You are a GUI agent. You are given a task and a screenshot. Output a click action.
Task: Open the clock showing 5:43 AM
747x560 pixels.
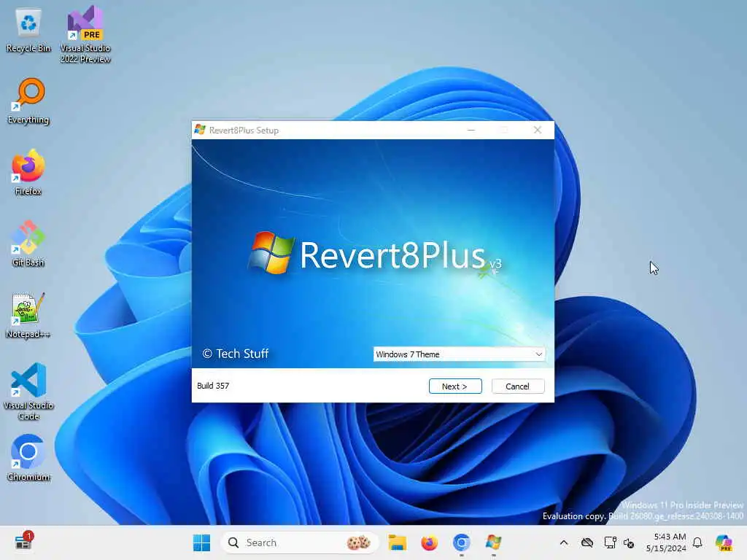tap(666, 542)
